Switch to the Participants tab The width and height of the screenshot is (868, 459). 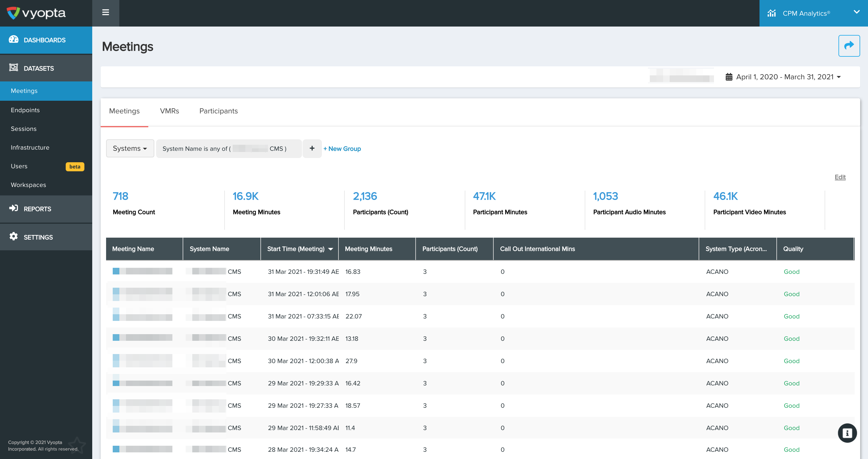point(218,111)
